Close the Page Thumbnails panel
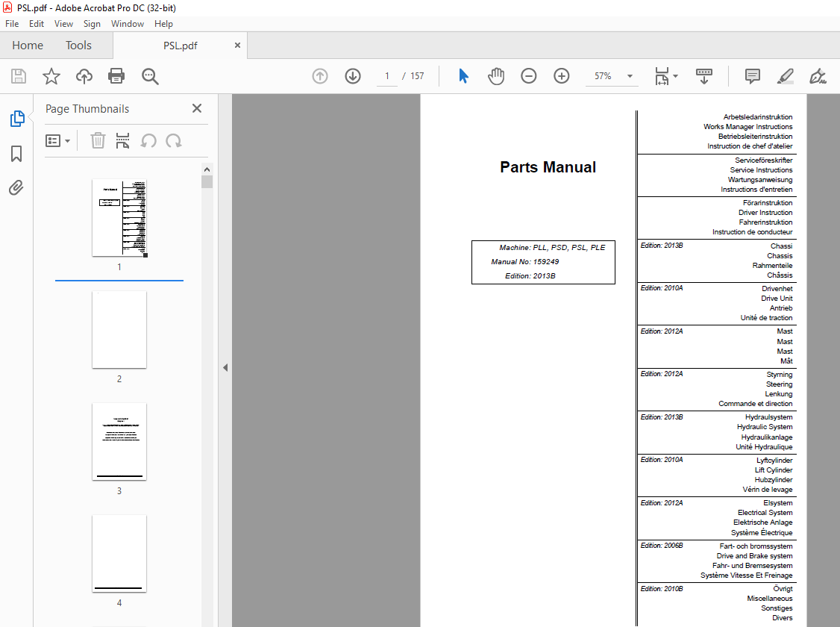This screenshot has width=840, height=627. [x=197, y=108]
